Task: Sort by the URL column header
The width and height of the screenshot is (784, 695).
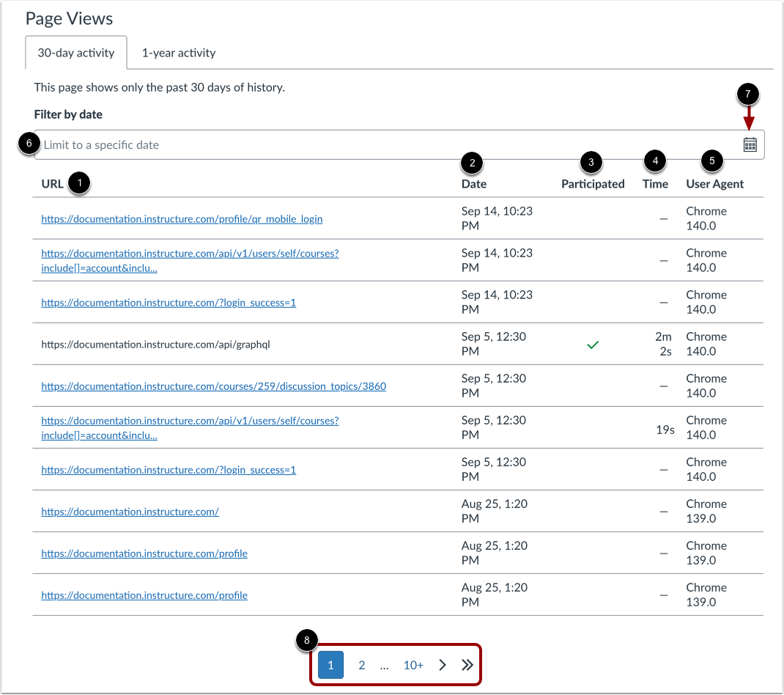Action: (51, 183)
